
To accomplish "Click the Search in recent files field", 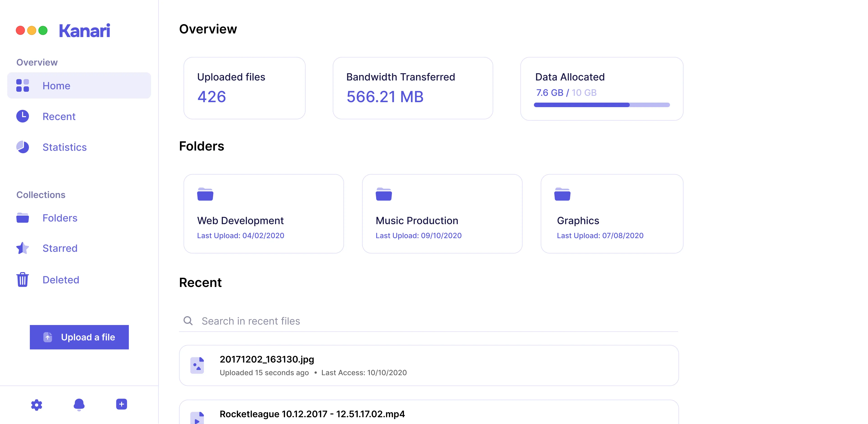I will (x=429, y=321).
